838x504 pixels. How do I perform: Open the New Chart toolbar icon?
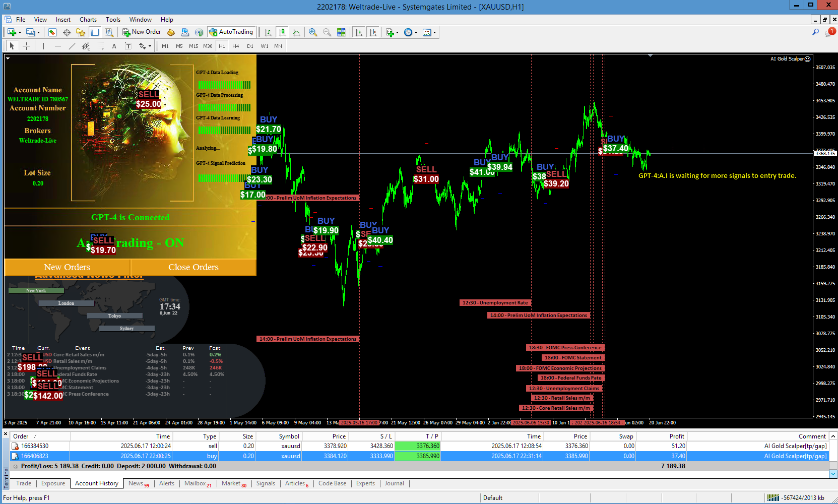11,32
